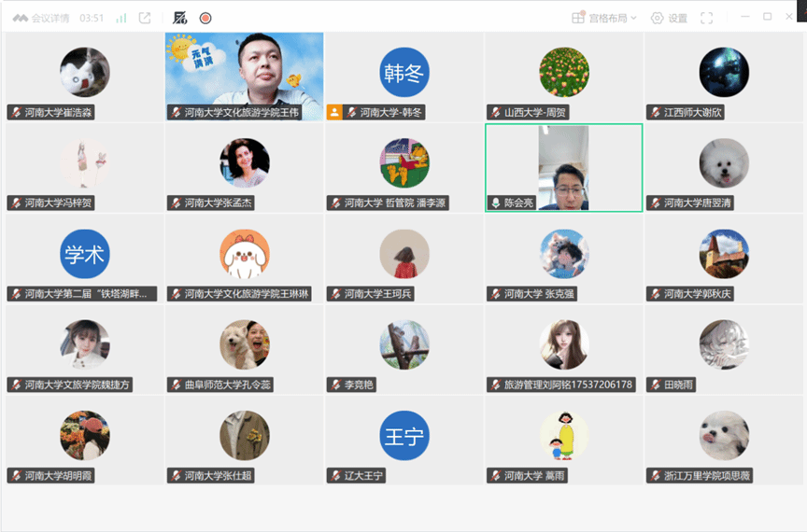Screen dimensions: 807x532
Task: Click the active microphone icon of 陈会亮
Action: coord(495,203)
